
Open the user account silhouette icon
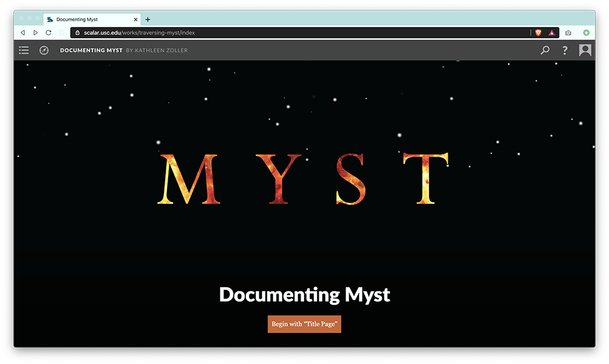click(x=585, y=50)
